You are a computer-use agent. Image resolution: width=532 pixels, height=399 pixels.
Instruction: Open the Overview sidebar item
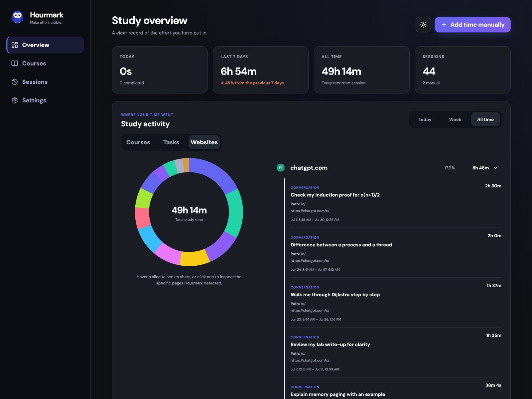click(45, 45)
